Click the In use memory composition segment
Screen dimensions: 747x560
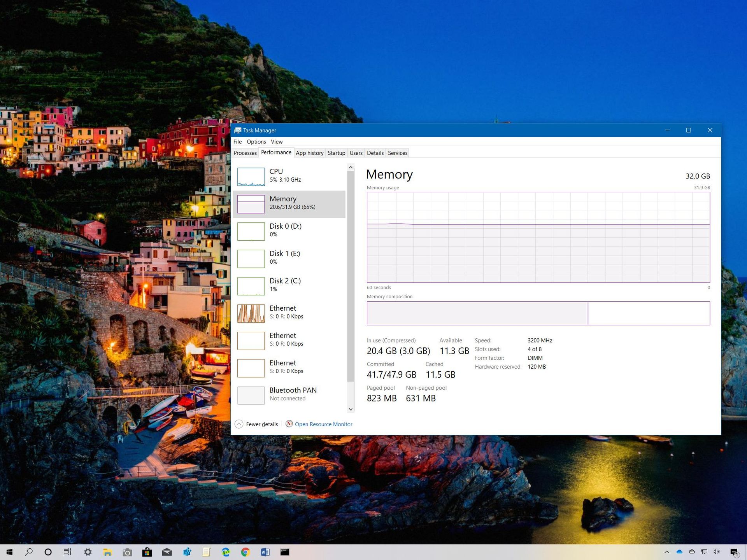[477, 313]
